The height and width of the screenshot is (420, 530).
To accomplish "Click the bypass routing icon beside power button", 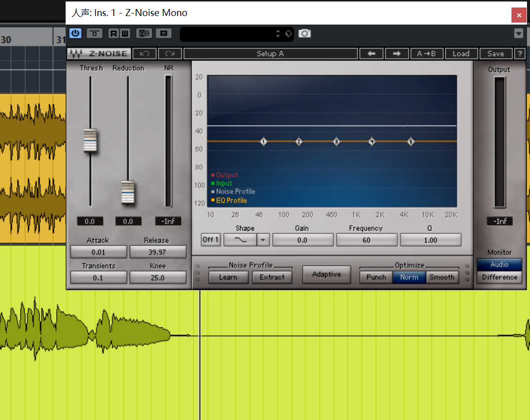I will click(94, 34).
